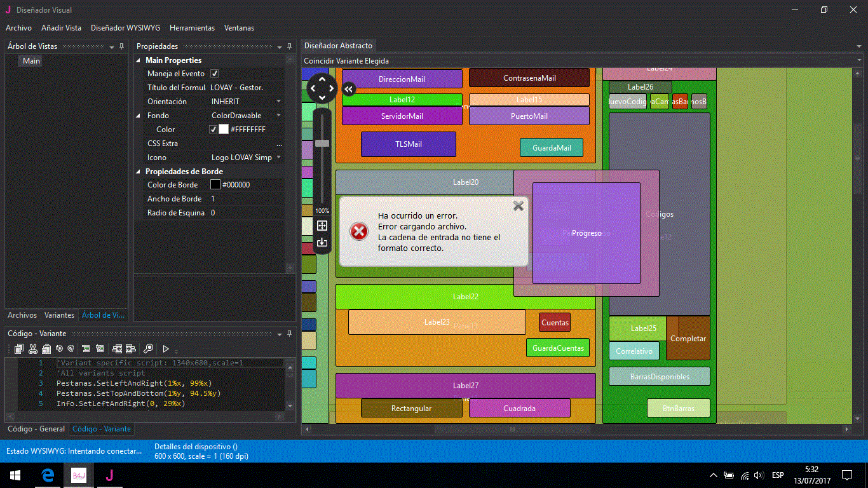Pin the Propiedades panel with pushpin icon
The width and height of the screenshot is (868, 488).
click(x=290, y=46)
